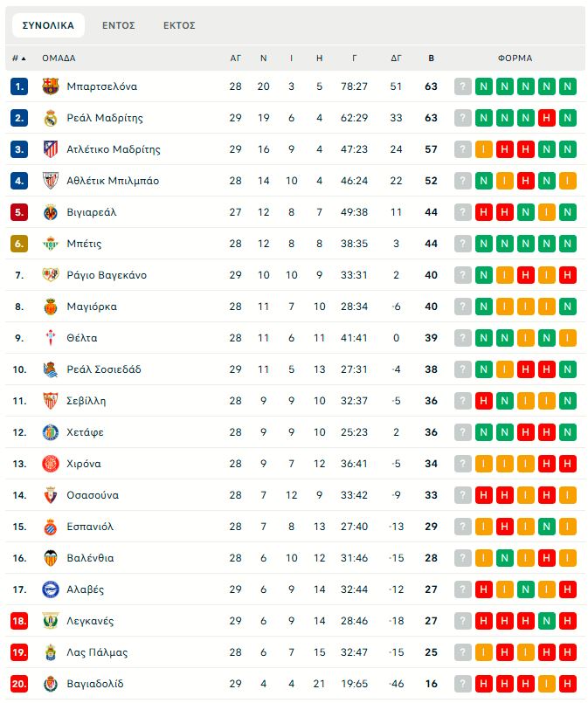Click Barcelona's gray upcoming match badge
The image size is (588, 703).
(463, 86)
